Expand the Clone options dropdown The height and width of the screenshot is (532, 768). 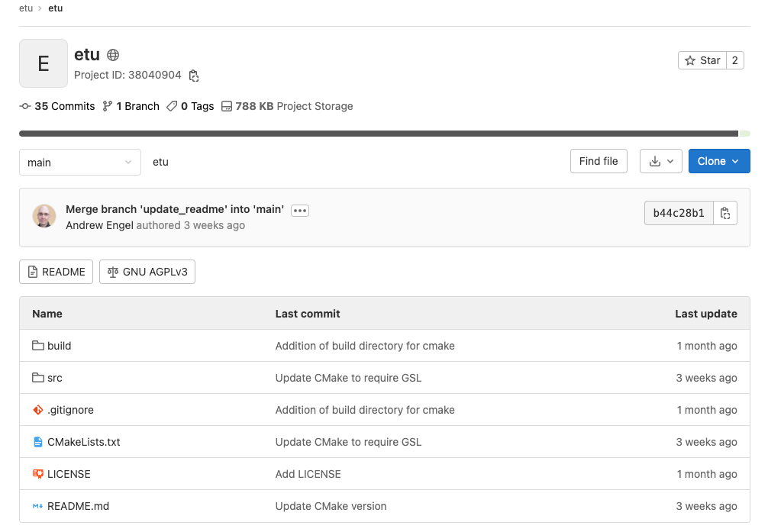pyautogui.click(x=718, y=161)
